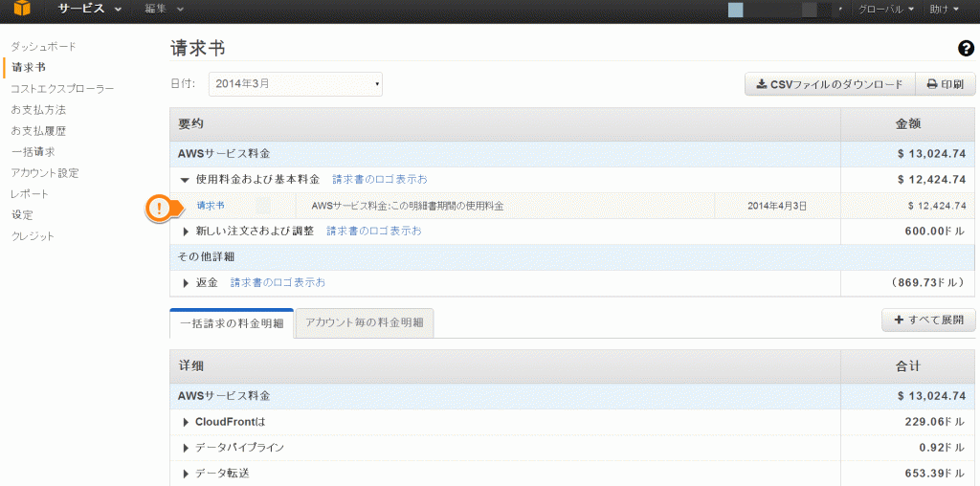The width and height of the screenshot is (980, 486).
Task: Open the 請求书 invoice link in row
Action: coord(211,206)
